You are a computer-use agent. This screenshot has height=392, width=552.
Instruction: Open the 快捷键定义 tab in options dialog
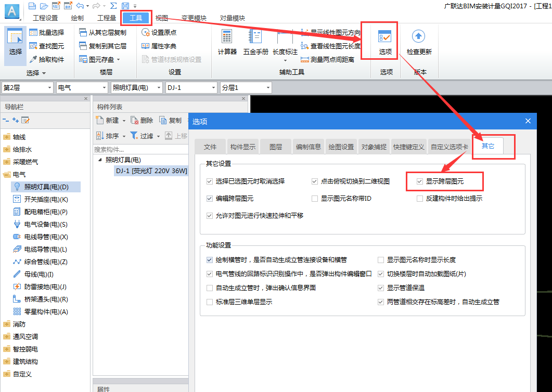click(x=408, y=147)
